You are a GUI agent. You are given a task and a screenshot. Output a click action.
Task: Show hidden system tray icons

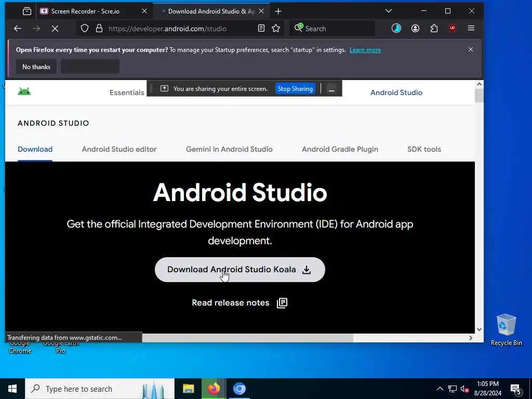tap(440, 389)
